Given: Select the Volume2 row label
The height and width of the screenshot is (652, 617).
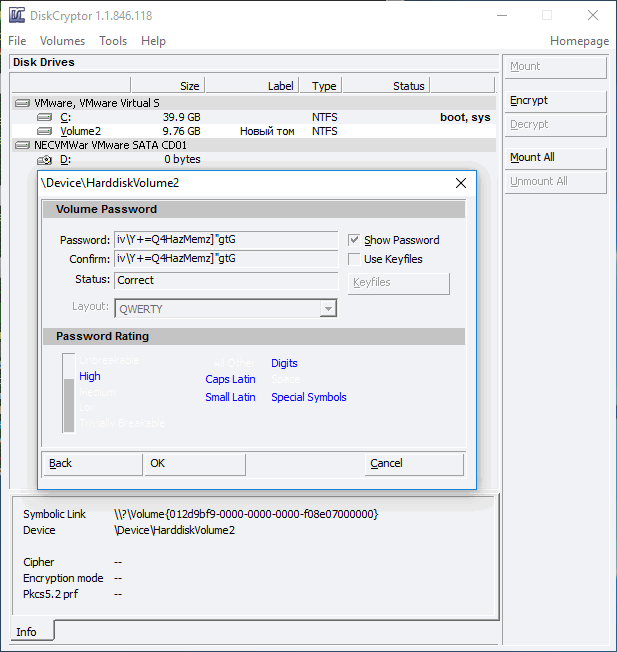Looking at the screenshot, I should (x=81, y=131).
